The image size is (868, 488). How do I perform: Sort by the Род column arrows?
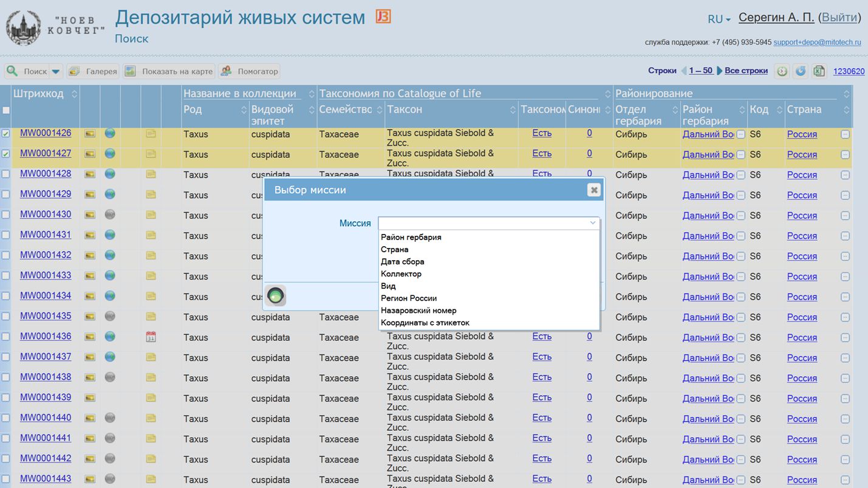244,110
